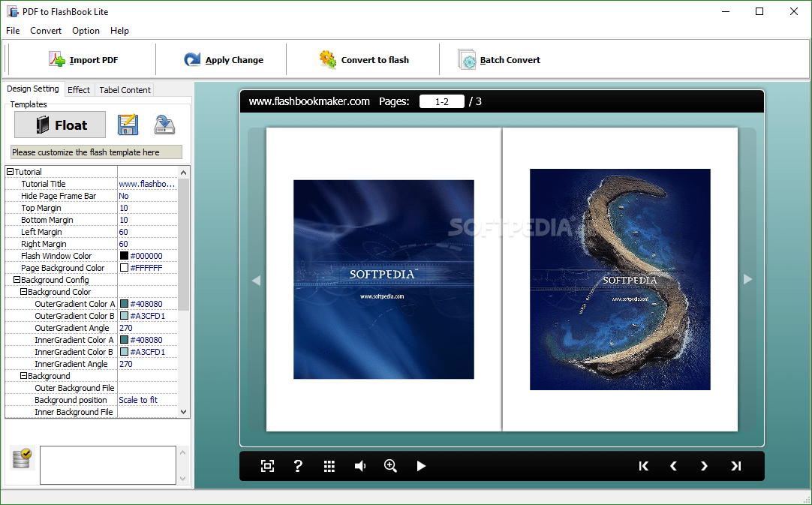Screen dimensions: 812x505
Task: Click the Import PDF toolbar button
Action: click(83, 60)
